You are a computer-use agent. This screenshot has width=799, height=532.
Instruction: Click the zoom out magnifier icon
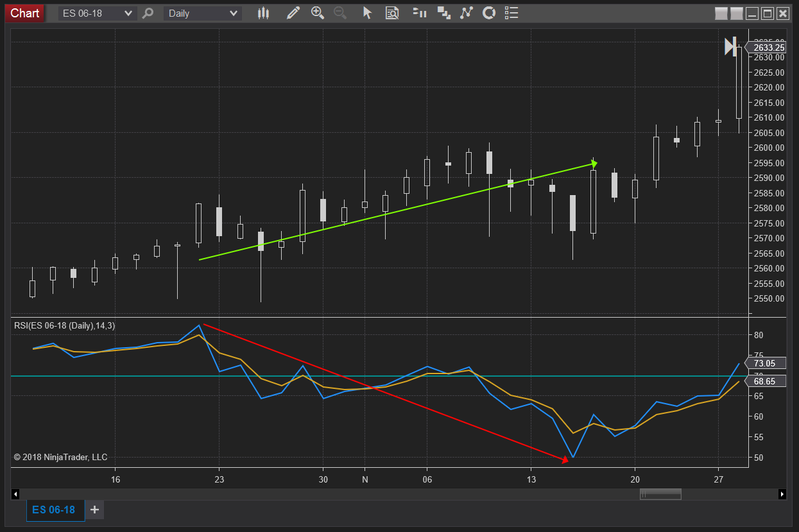tap(340, 13)
